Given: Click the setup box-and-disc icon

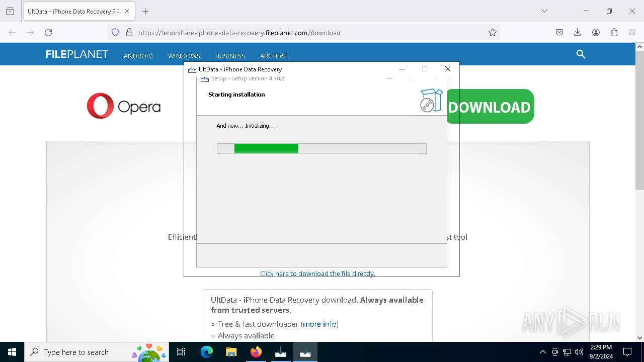Looking at the screenshot, I should coord(431,101).
